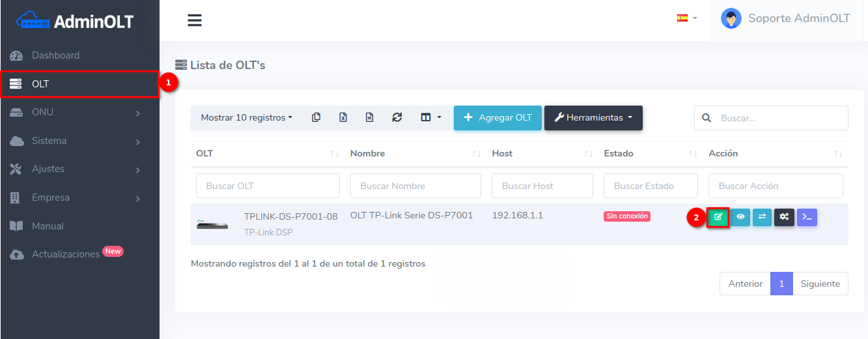
Task: Open the language flag selector
Action: click(686, 18)
